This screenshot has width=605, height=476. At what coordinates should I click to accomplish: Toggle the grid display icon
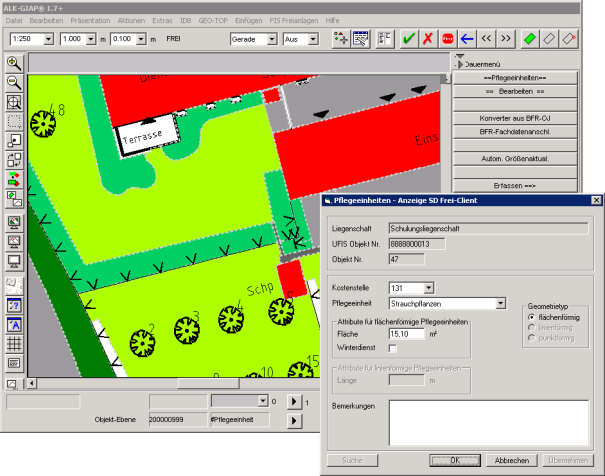click(14, 343)
